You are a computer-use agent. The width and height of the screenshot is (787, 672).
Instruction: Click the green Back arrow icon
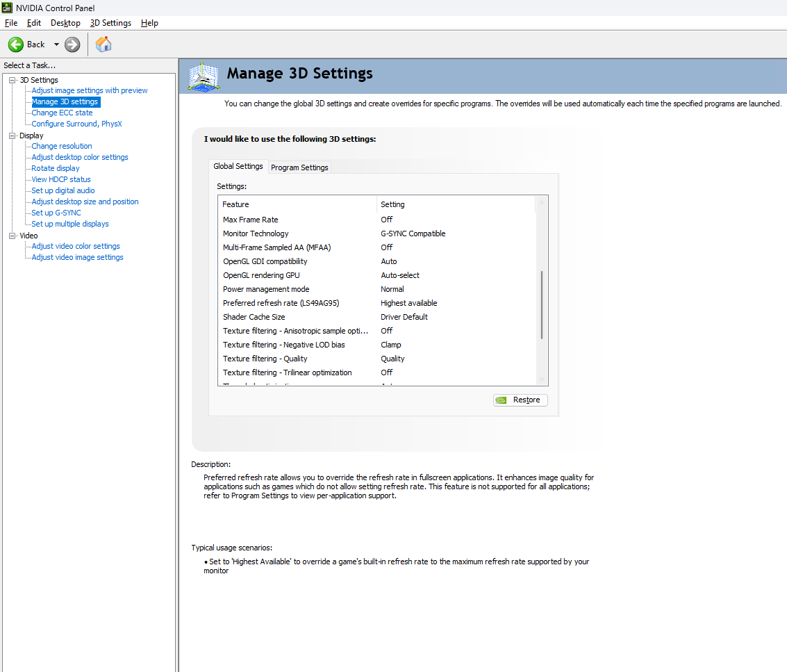tap(15, 44)
